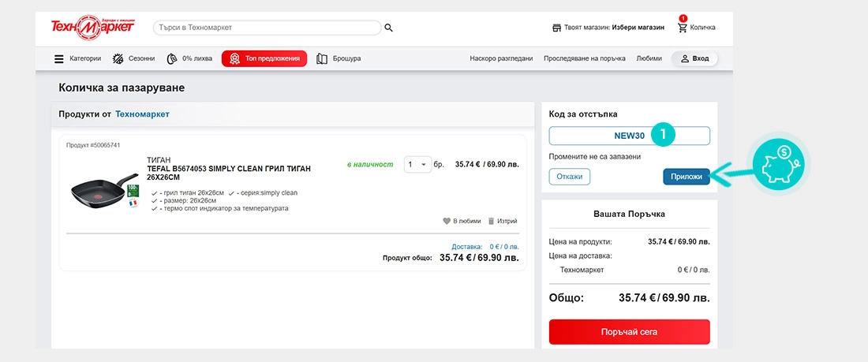Screen dimensions: 868x362
Task: Open the shopping cart icon
Action: click(682, 27)
